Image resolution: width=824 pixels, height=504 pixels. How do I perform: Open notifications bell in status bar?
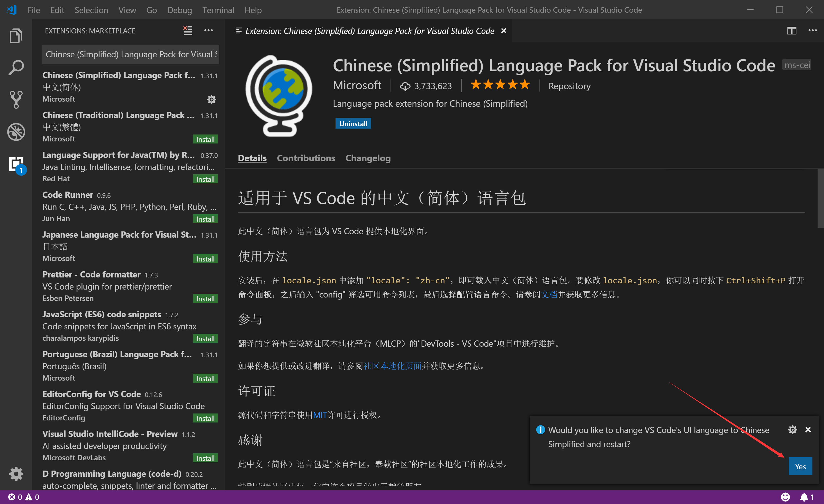tap(807, 497)
